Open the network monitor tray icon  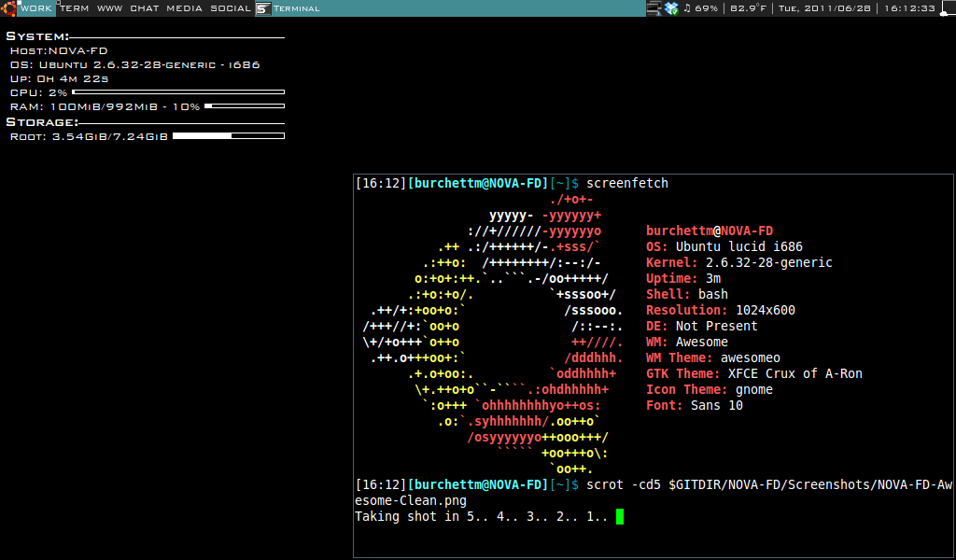pyautogui.click(x=654, y=7)
